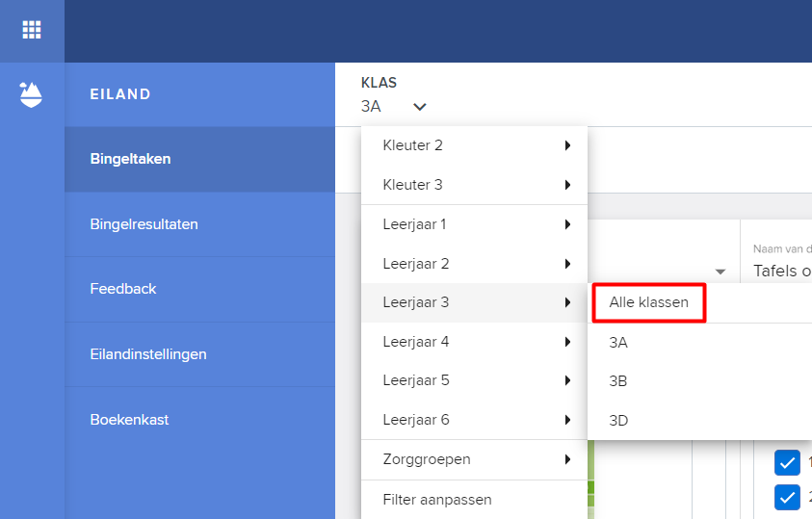Click Filter aanpassen
The width and height of the screenshot is (812, 519).
pyautogui.click(x=474, y=500)
